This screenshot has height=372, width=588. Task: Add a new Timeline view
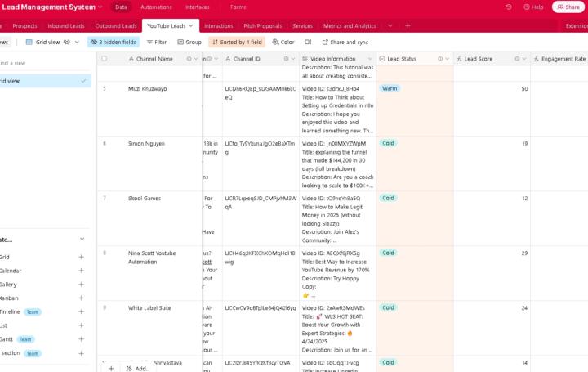pyautogui.click(x=81, y=312)
